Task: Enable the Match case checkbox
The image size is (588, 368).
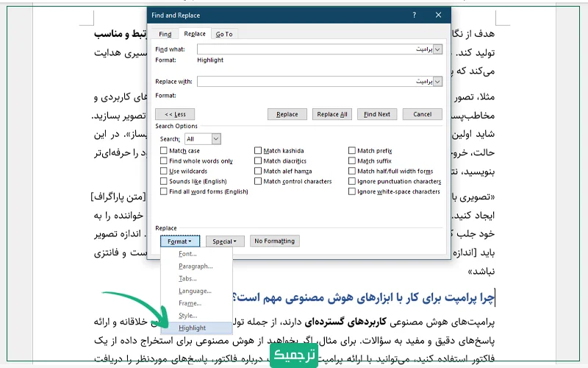Action: 164,151
